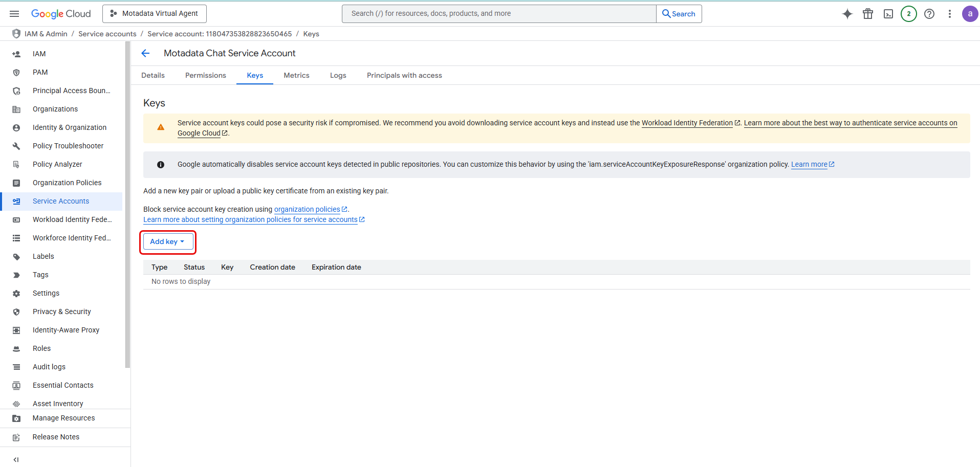The image size is (980, 467).
Task: Switch to the Metrics tab
Action: coord(296,75)
